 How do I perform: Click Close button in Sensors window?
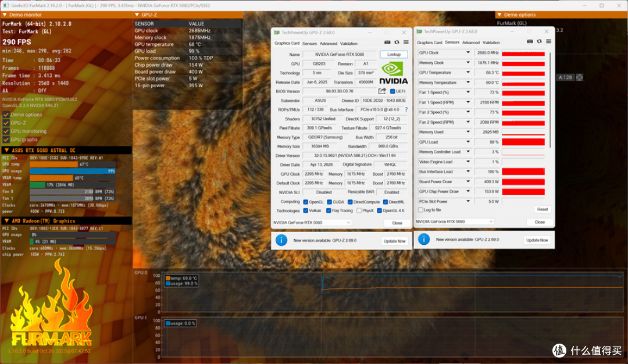coord(540,222)
